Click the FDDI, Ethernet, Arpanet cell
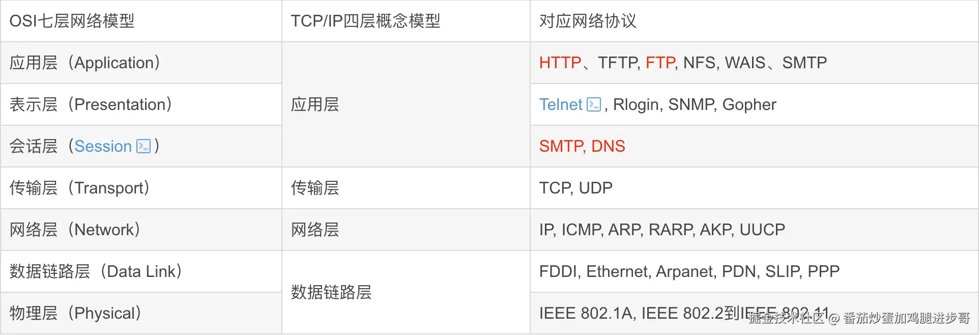 pos(689,271)
